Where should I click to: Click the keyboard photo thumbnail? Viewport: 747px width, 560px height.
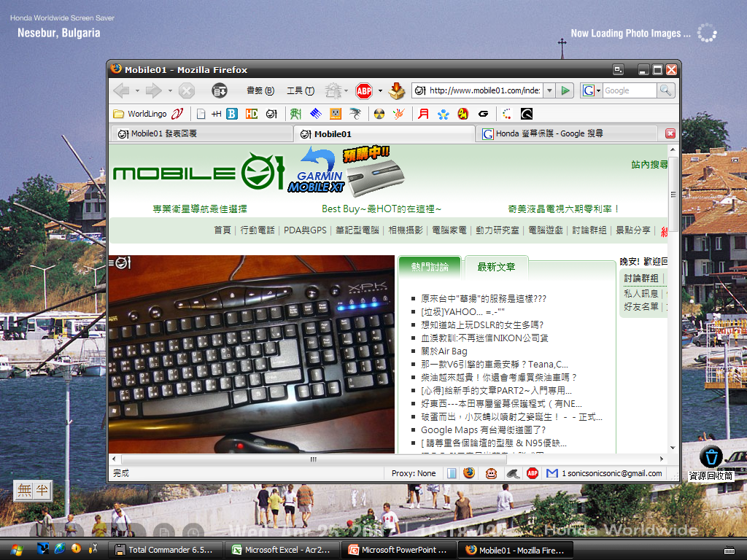[252, 354]
